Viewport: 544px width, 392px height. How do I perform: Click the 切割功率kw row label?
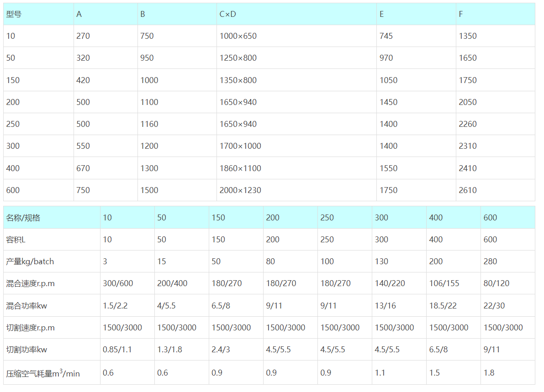[26, 350]
